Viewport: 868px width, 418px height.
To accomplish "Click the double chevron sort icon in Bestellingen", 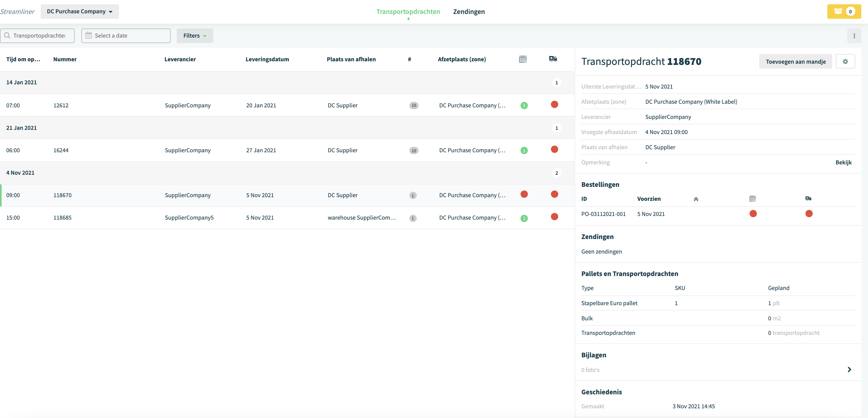I will tap(696, 199).
